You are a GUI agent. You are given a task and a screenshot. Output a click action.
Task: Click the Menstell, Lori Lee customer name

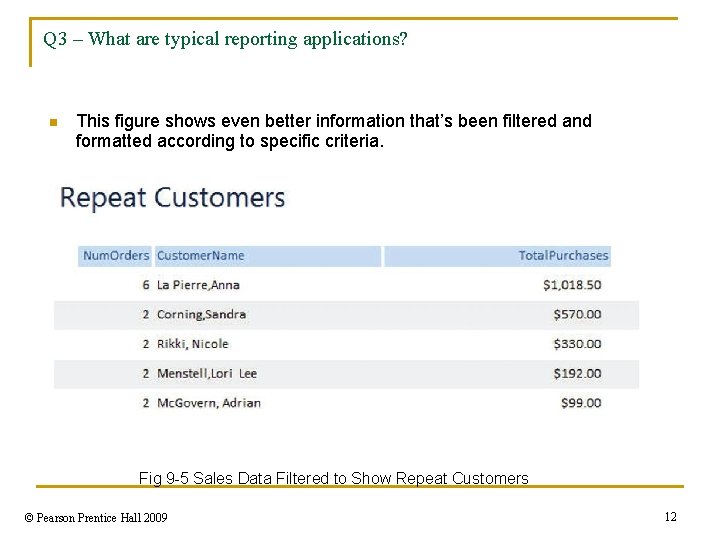coord(206,373)
